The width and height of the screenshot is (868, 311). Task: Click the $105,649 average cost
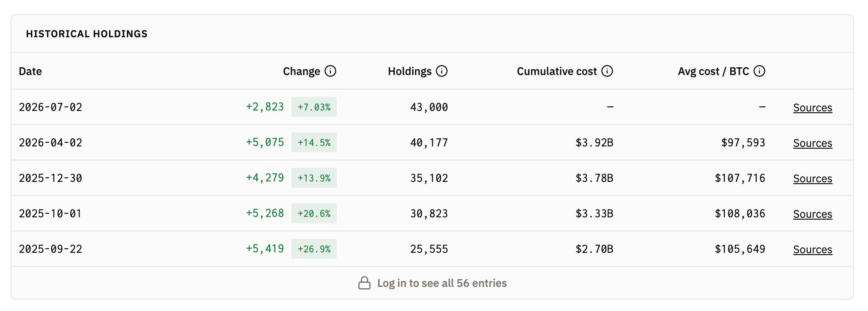[x=740, y=249]
